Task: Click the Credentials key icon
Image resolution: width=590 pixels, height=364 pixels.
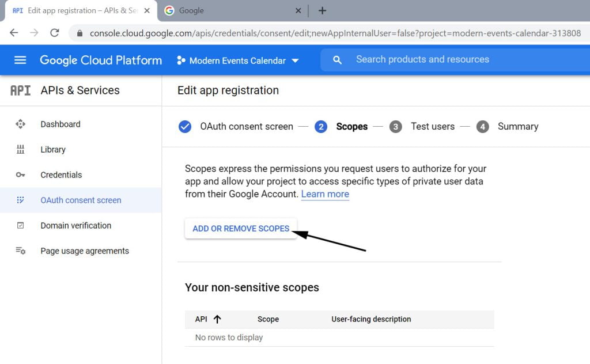Action: pyautogui.click(x=21, y=175)
